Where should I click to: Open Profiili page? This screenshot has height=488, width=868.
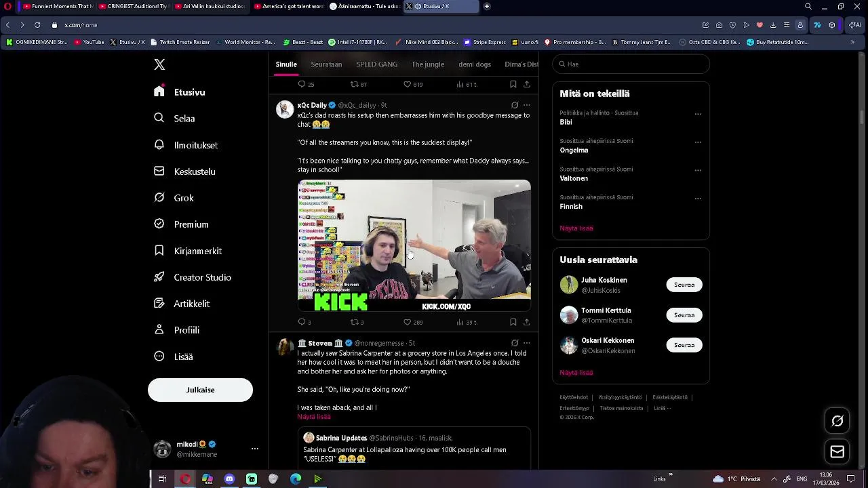(x=176, y=330)
